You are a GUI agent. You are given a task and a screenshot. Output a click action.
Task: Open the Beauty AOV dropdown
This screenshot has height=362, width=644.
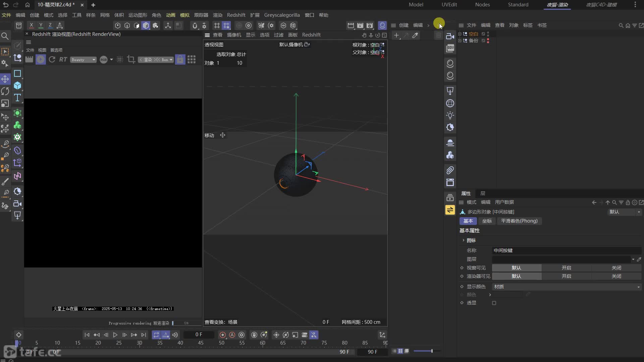click(83, 60)
